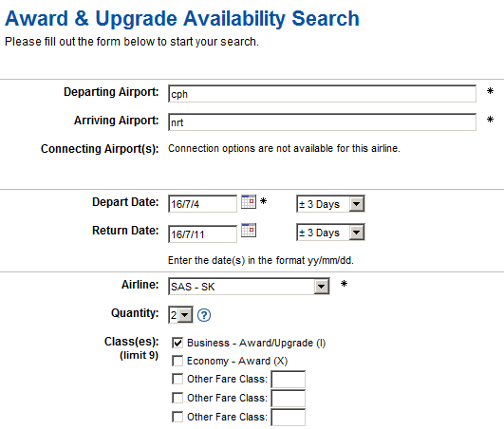Click the Arriving Airport field containing nrt
Image resolution: width=504 pixels, height=429 pixels.
322,122
